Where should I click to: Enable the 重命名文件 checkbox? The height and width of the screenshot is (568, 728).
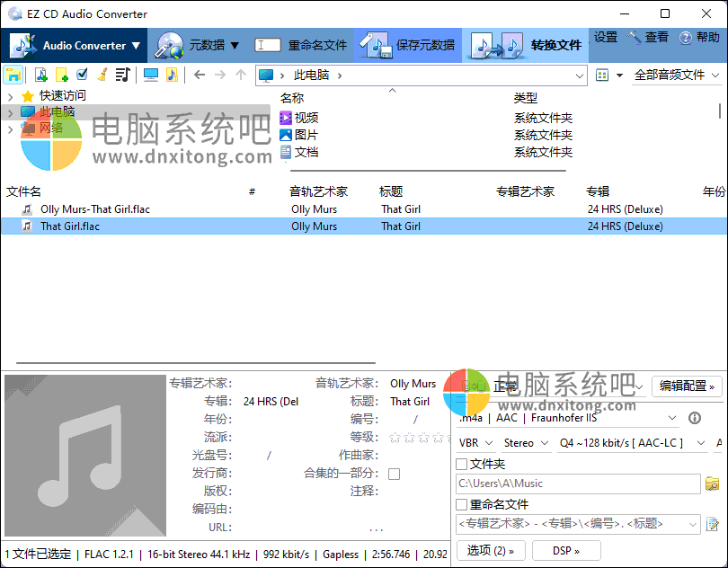(461, 504)
